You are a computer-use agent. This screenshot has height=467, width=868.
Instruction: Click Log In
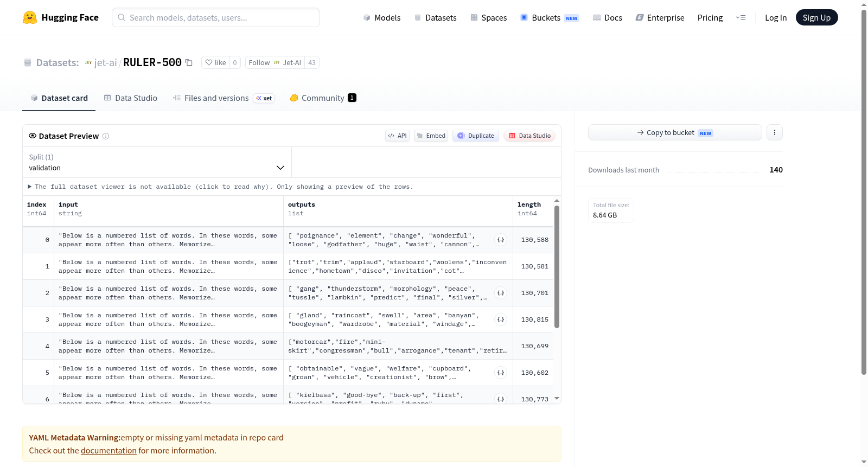(x=776, y=17)
